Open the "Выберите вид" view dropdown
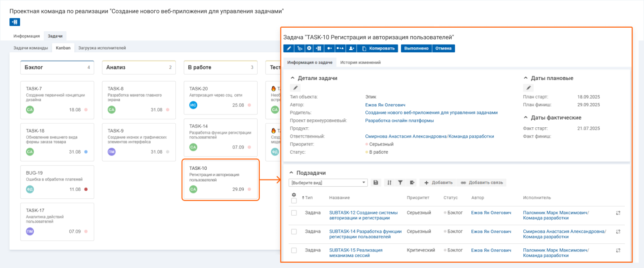This screenshot has width=644, height=268. click(x=329, y=183)
